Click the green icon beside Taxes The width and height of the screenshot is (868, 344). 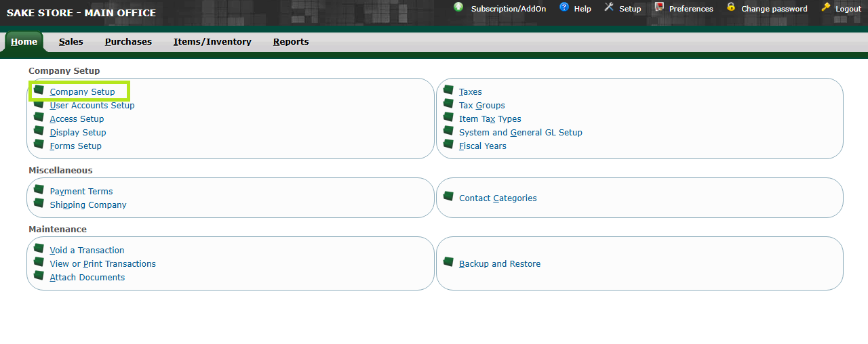point(448,90)
